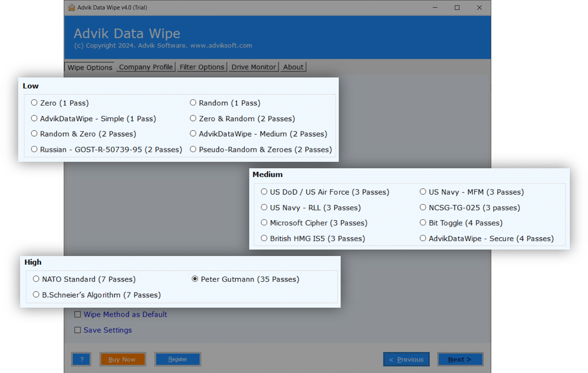Go to Drive Monitor tab

[254, 67]
